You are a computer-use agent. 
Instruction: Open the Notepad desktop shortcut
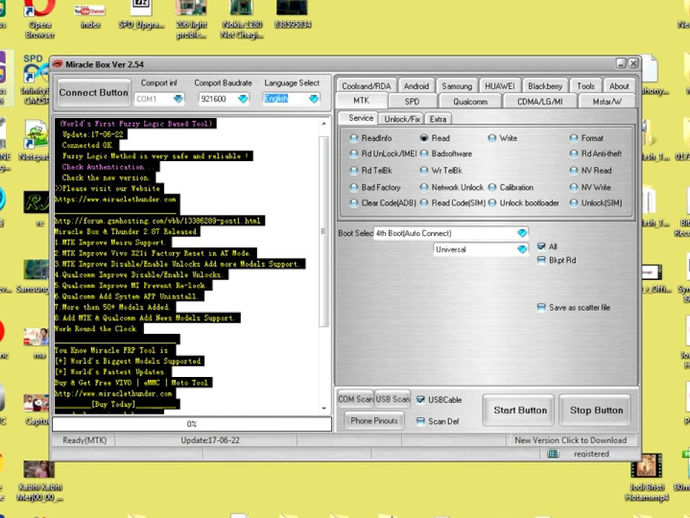(x=37, y=141)
